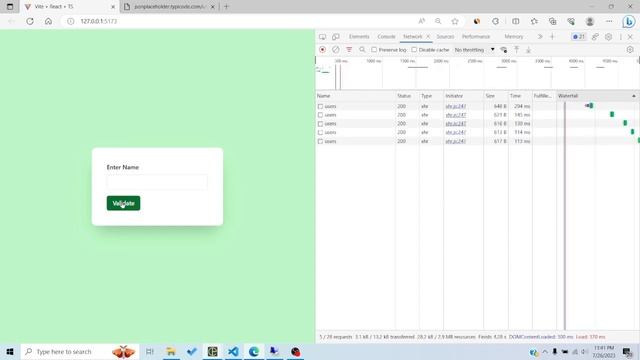Open the 21 issues counter badge
640x360 pixels.
tap(578, 37)
